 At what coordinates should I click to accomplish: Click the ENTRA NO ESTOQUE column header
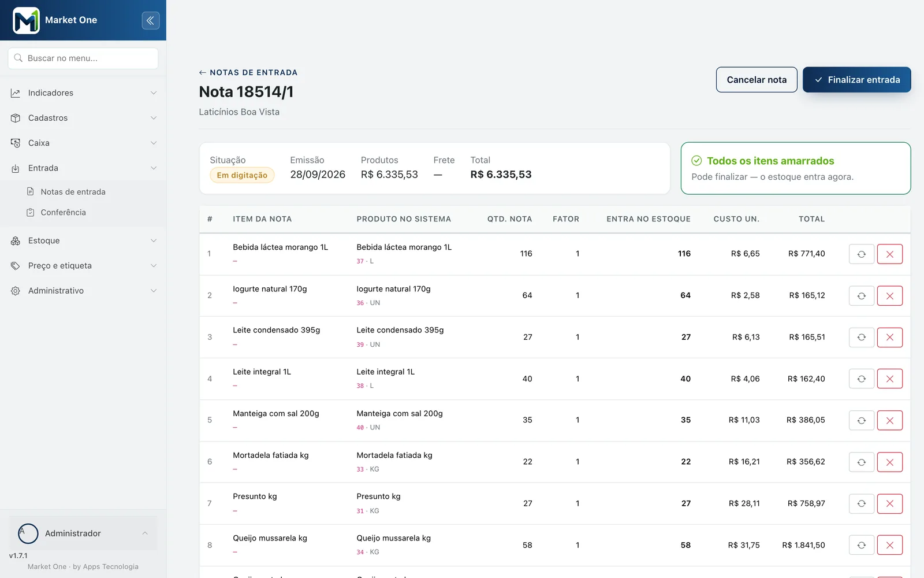tap(649, 219)
